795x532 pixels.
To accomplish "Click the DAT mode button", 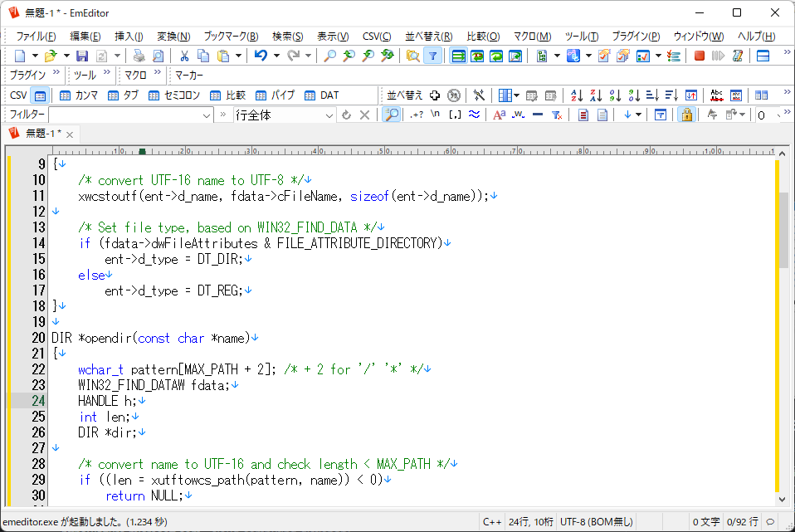I will (322, 95).
